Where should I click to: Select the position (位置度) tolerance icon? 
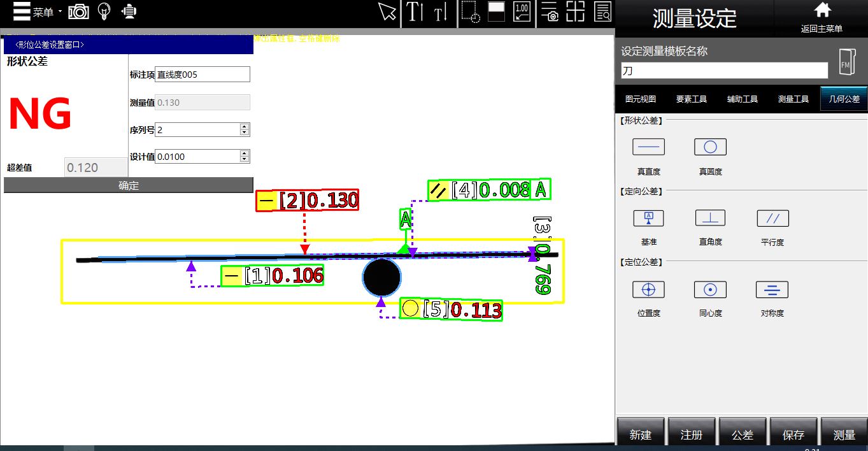[x=648, y=290]
